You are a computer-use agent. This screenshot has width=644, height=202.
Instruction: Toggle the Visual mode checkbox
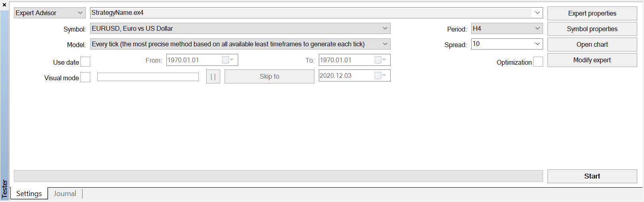[85, 77]
